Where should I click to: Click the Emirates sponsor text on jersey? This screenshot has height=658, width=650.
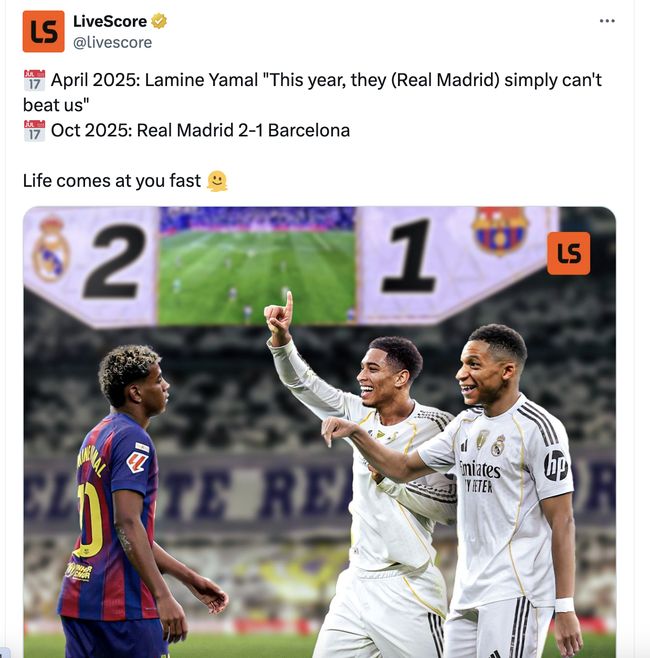pos(480,470)
